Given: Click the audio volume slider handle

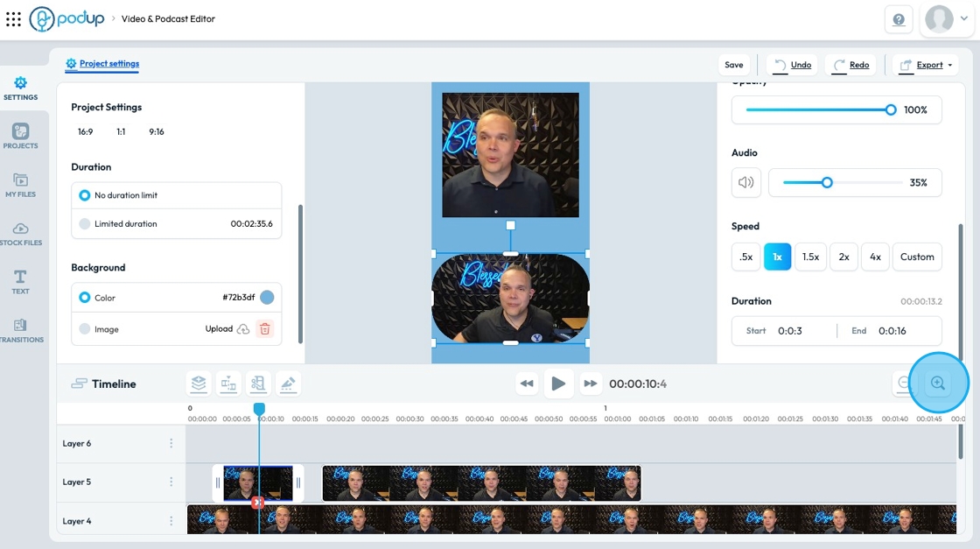Looking at the screenshot, I should pos(827,183).
